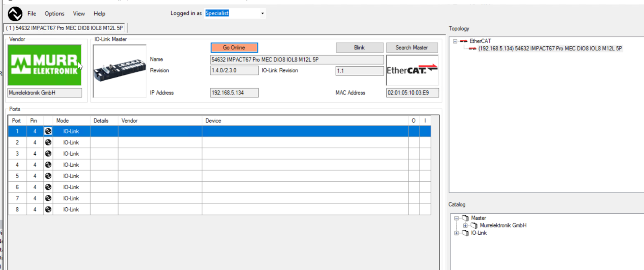Viewport: 644px width, 270px height.
Task: Open the Options menu
Action: pyautogui.click(x=54, y=14)
